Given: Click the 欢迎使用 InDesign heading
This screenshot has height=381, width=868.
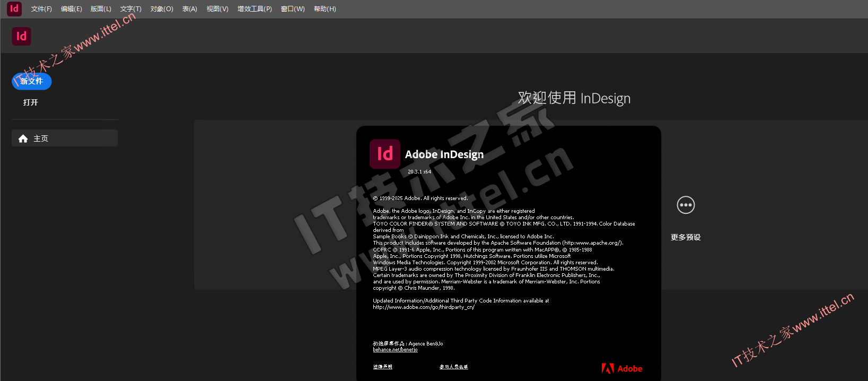Looking at the screenshot, I should tap(574, 98).
